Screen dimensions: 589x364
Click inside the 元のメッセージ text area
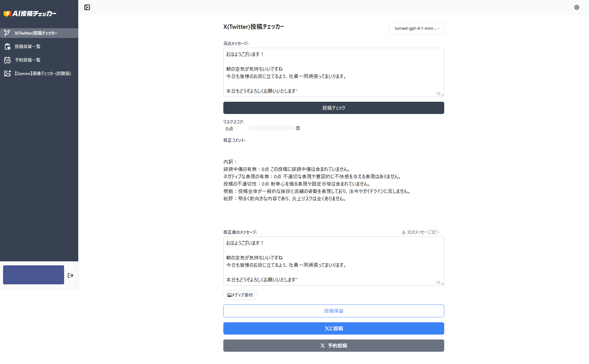(x=333, y=72)
